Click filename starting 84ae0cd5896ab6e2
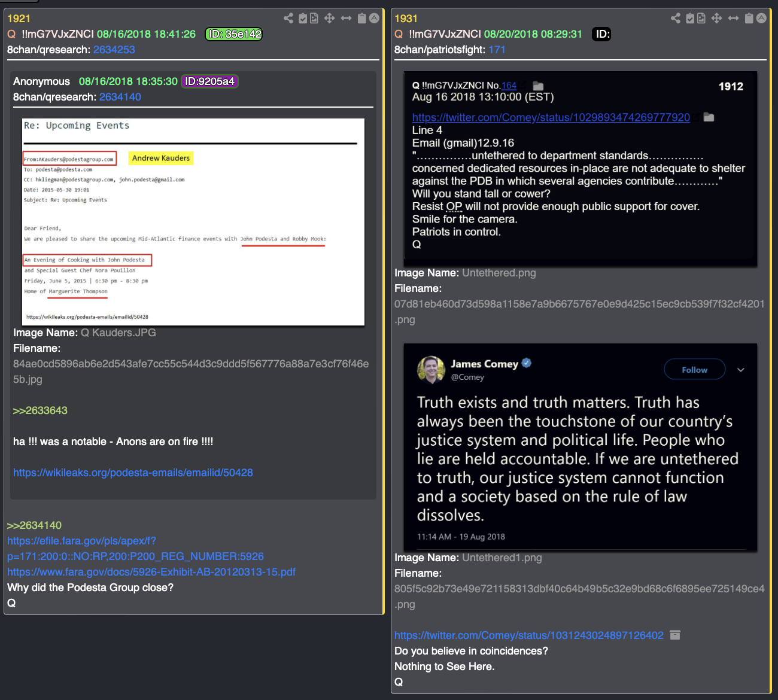Image resolution: width=778 pixels, height=700 pixels. [191, 372]
